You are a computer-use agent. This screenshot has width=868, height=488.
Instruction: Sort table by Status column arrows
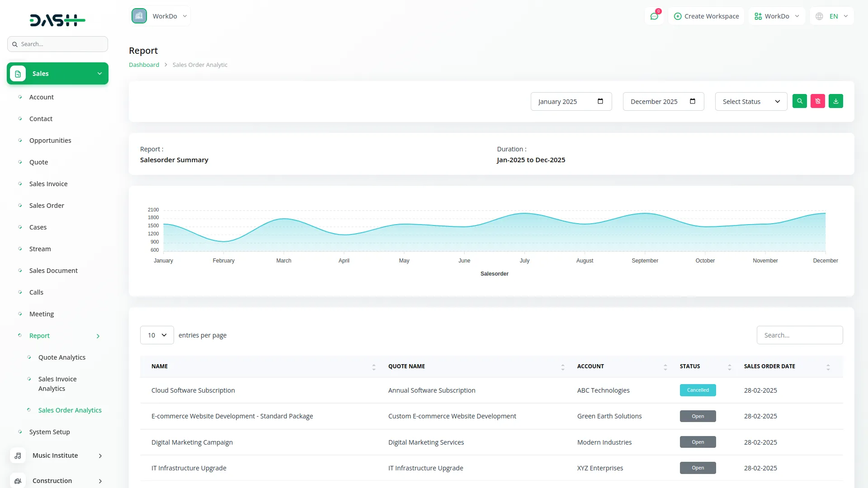(x=729, y=367)
